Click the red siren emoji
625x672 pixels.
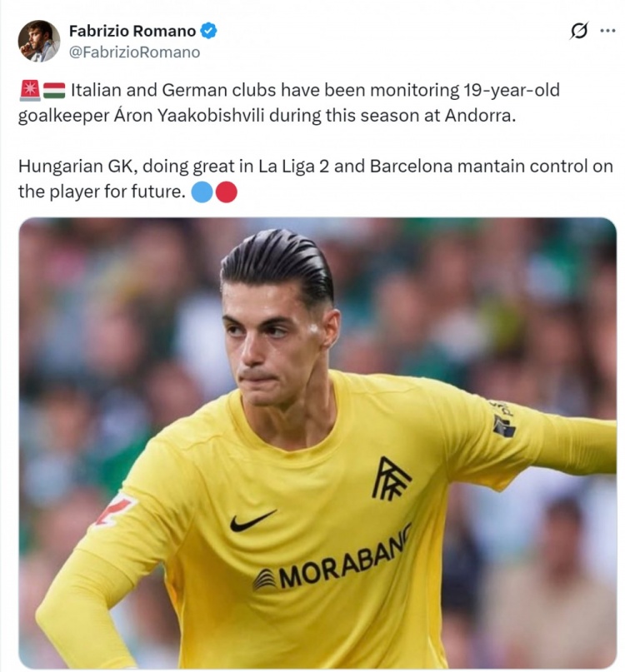(30, 91)
